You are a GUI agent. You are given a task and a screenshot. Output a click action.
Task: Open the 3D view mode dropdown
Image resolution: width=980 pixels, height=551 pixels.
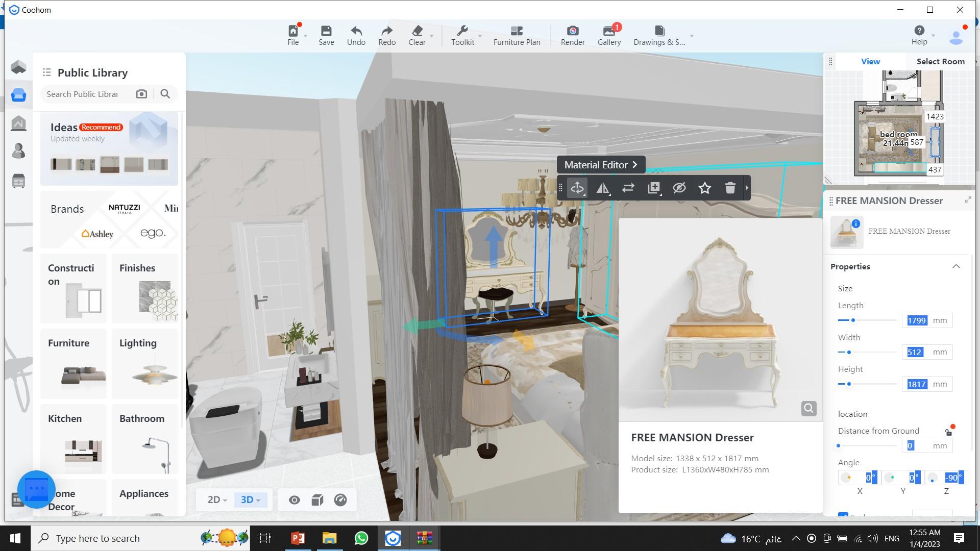(x=250, y=500)
